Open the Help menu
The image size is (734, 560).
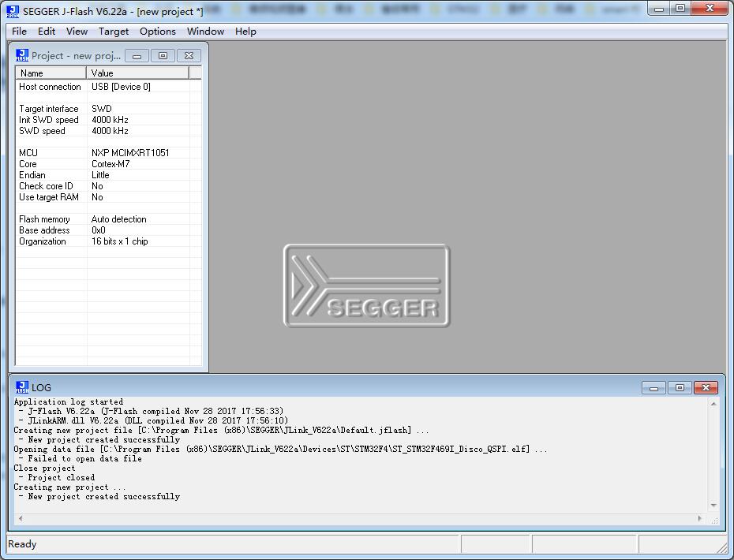tap(245, 32)
